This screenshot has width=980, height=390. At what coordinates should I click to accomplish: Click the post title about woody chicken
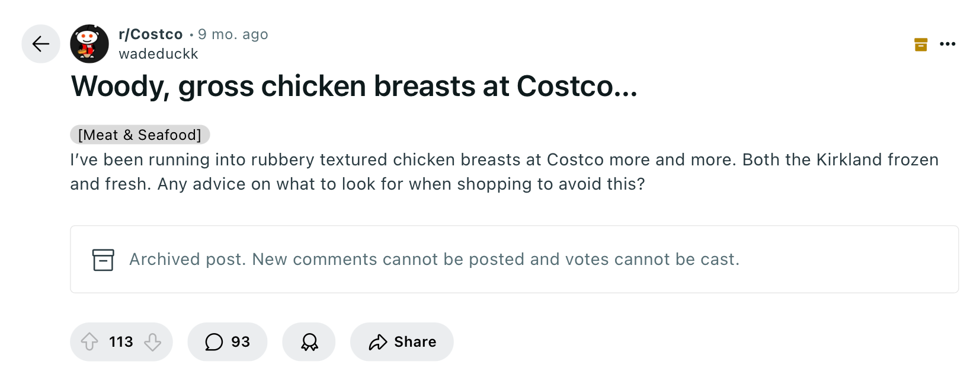point(354,87)
